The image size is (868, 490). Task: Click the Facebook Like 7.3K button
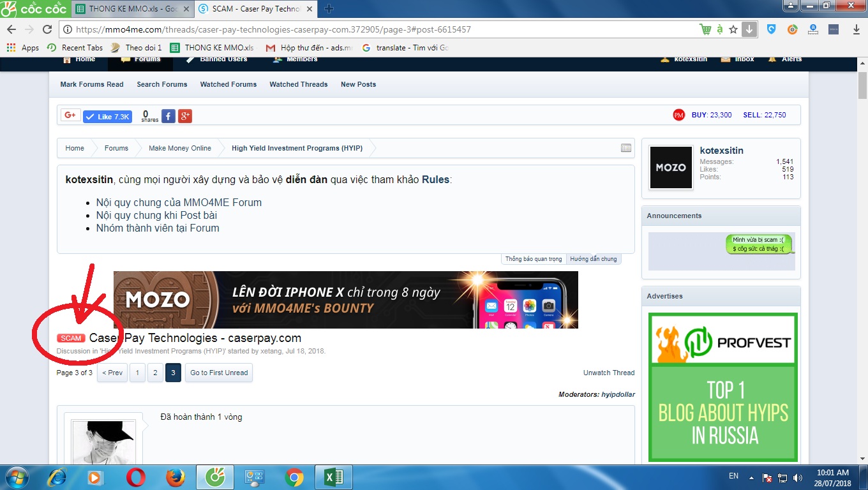(107, 117)
